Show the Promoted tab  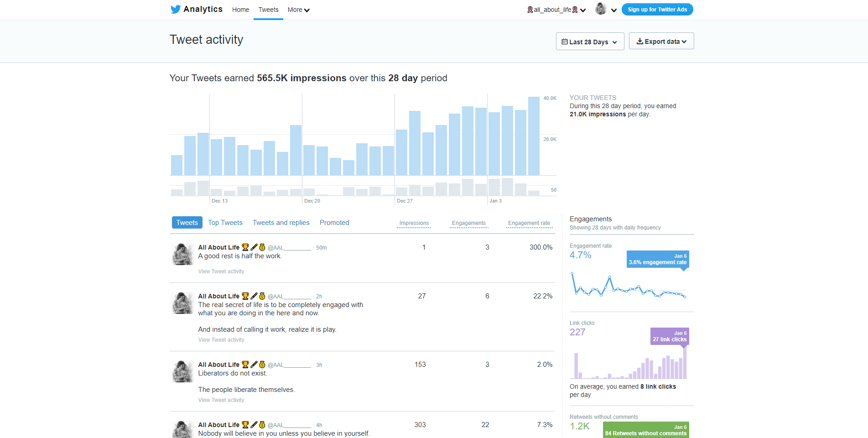(x=334, y=223)
